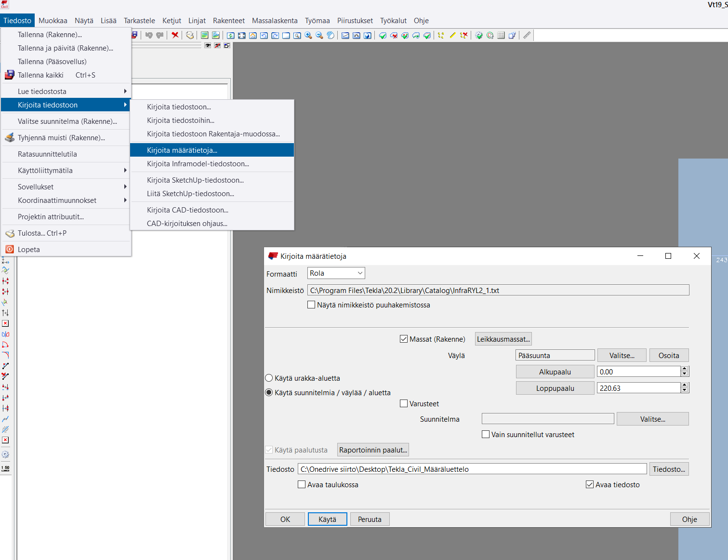Enable Vain suunnitellut varusteet checkbox
Viewport: 728px width, 560px height.
pos(486,434)
